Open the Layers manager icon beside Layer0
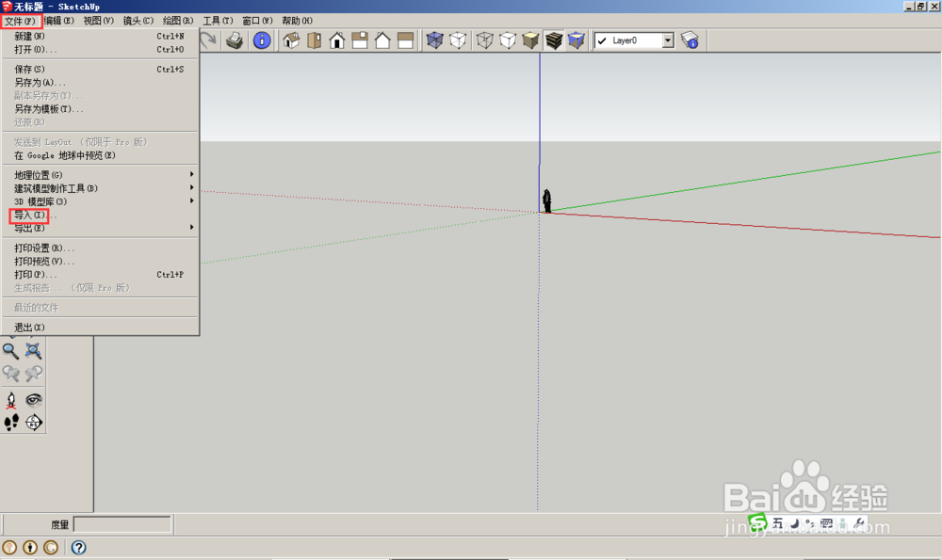Image resolution: width=942 pixels, height=560 pixels. [691, 40]
